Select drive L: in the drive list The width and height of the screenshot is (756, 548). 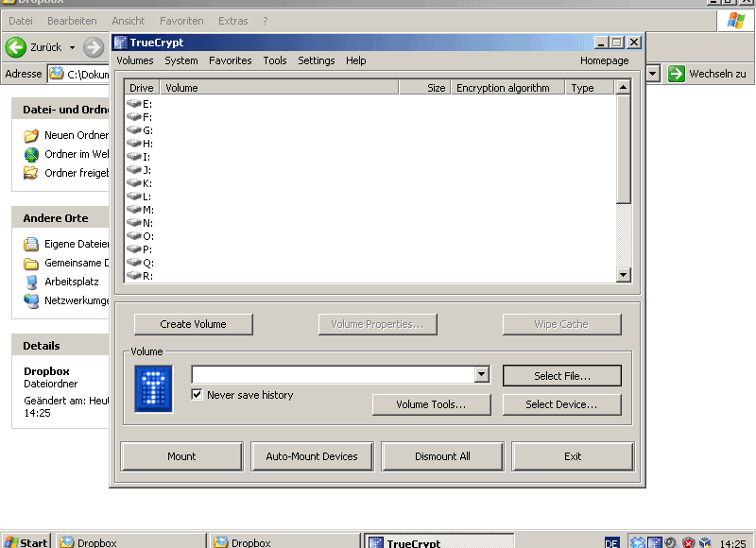(x=139, y=197)
